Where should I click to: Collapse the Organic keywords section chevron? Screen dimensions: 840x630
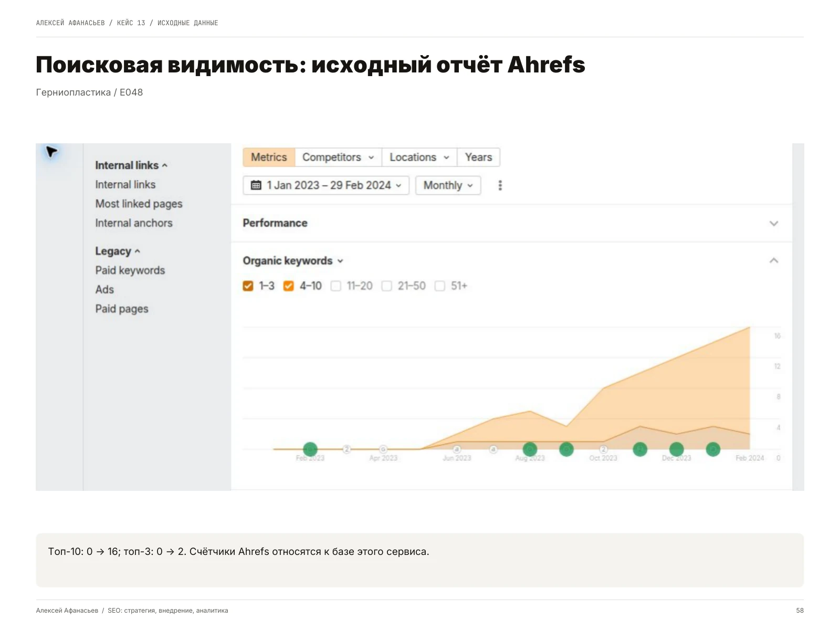point(774,260)
